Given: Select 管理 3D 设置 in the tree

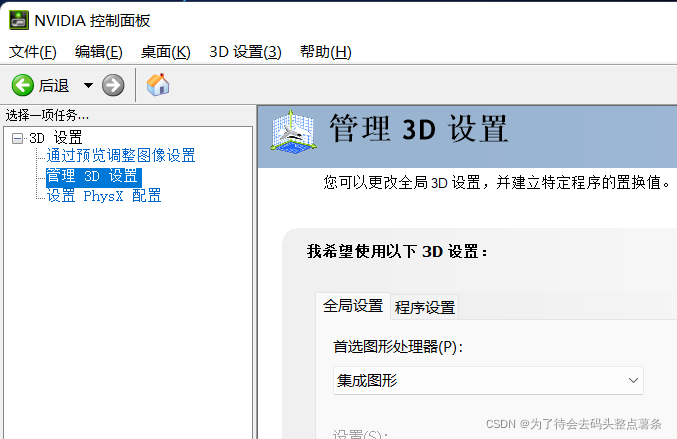Looking at the screenshot, I should (x=94, y=176).
